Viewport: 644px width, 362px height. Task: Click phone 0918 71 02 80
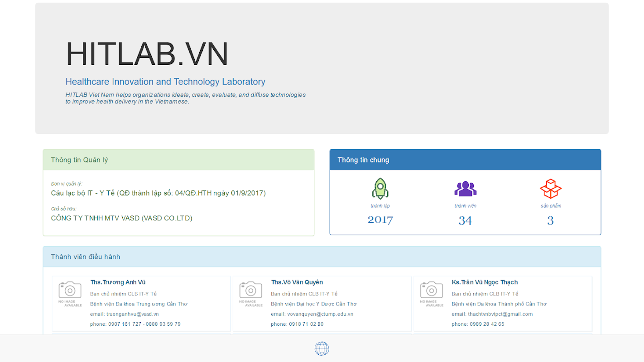(297, 324)
